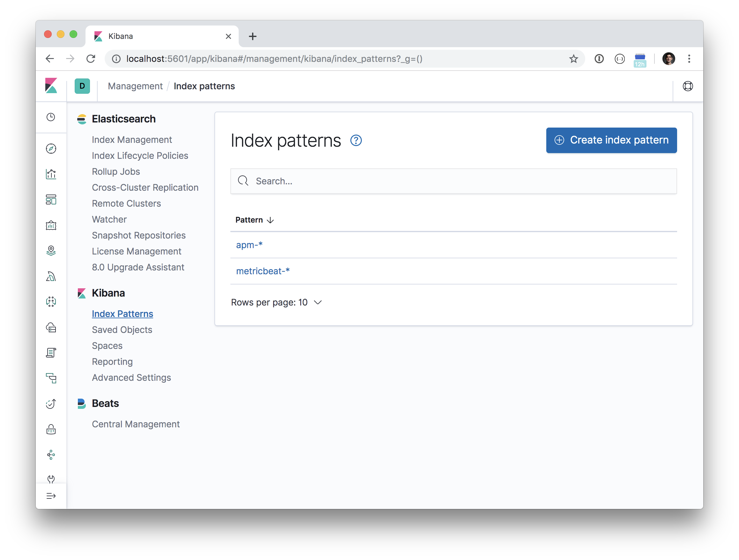Open Visualize from the side navigation
The width and height of the screenshot is (739, 560).
point(51,174)
